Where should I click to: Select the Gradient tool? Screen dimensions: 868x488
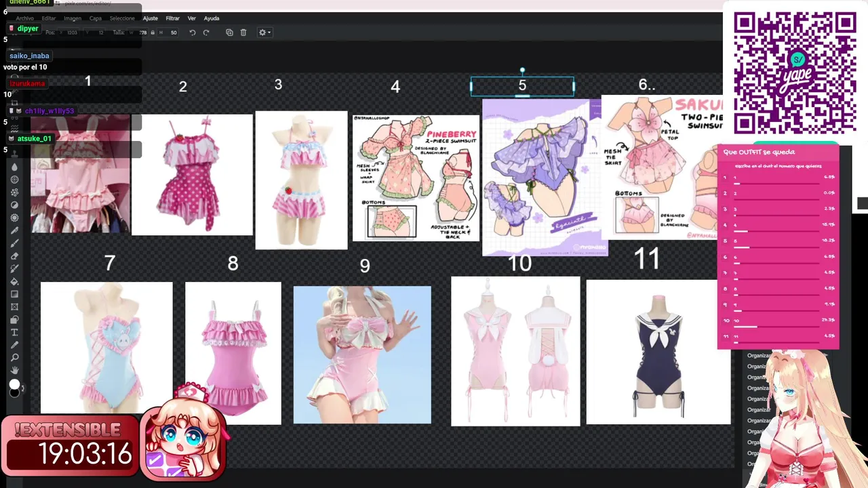point(14,294)
